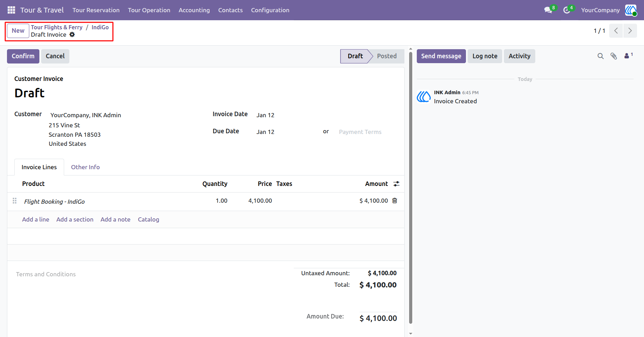The height and width of the screenshot is (337, 644).
Task: Open the Customer field YourCompany, INK Admin
Action: pyautogui.click(x=86, y=115)
